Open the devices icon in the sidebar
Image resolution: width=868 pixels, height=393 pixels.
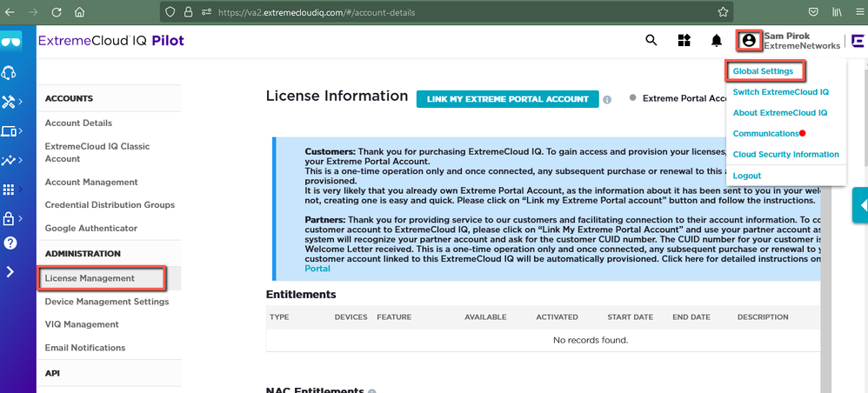9,131
